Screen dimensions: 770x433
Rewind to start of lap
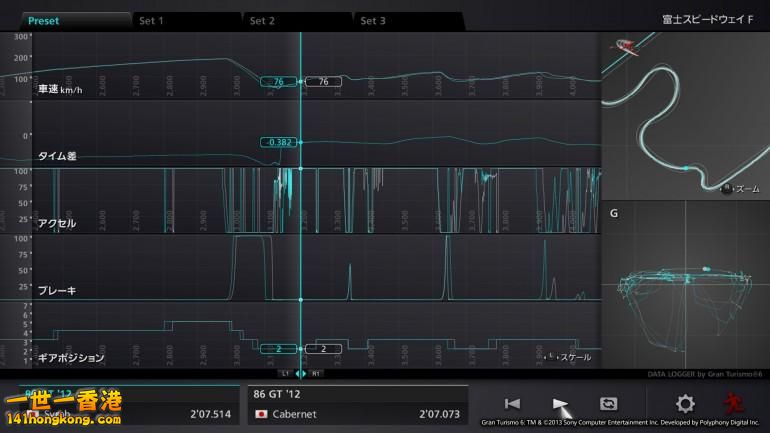[x=512, y=404]
